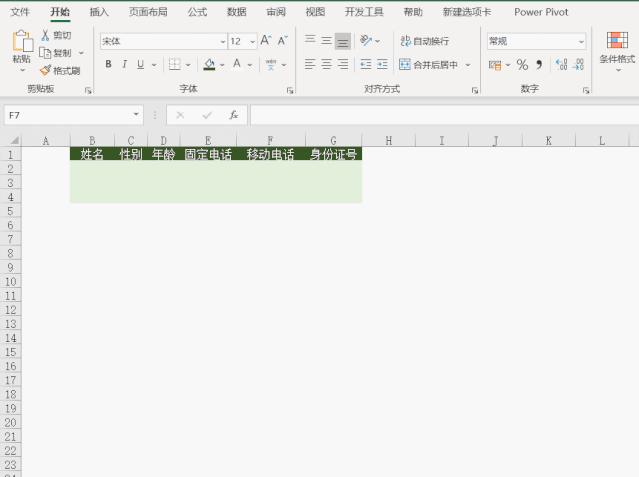Open the Developer (开发工具) tab
Viewport: 639px width, 477px height.
(364, 12)
